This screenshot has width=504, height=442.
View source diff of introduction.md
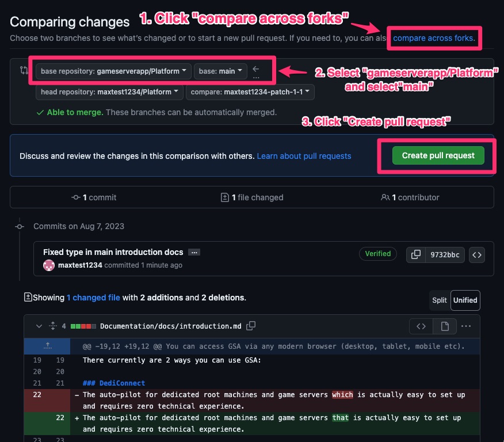tap(421, 326)
